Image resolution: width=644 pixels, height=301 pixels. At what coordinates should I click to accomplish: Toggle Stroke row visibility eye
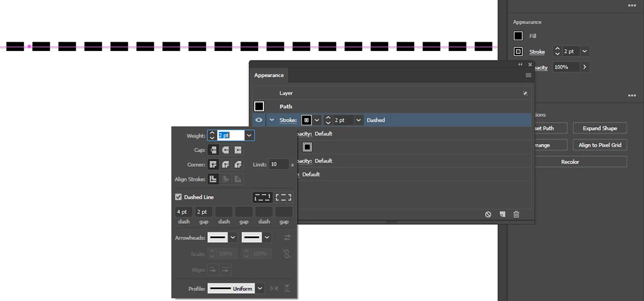[259, 120]
